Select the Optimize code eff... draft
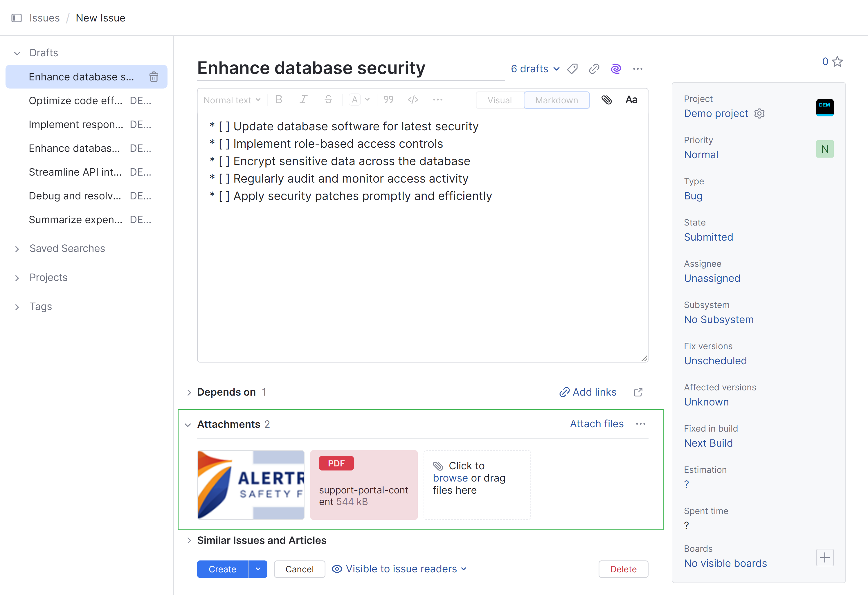868x595 pixels. [75, 101]
